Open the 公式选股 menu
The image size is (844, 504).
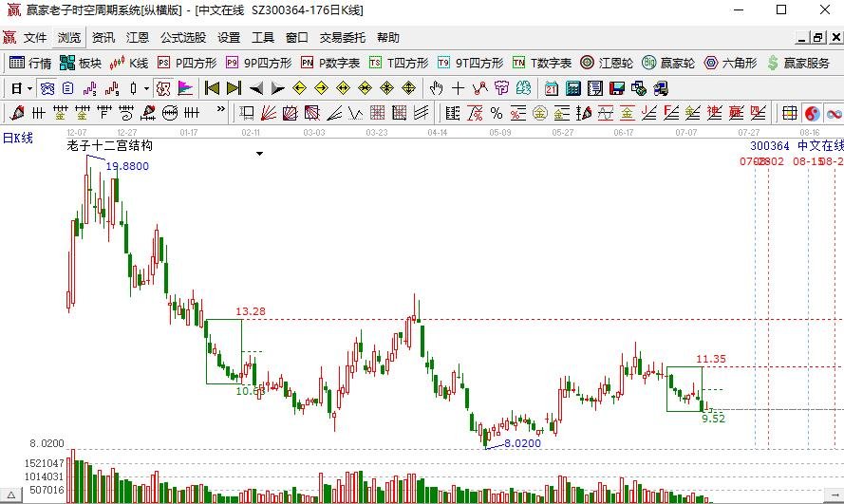[x=183, y=37]
